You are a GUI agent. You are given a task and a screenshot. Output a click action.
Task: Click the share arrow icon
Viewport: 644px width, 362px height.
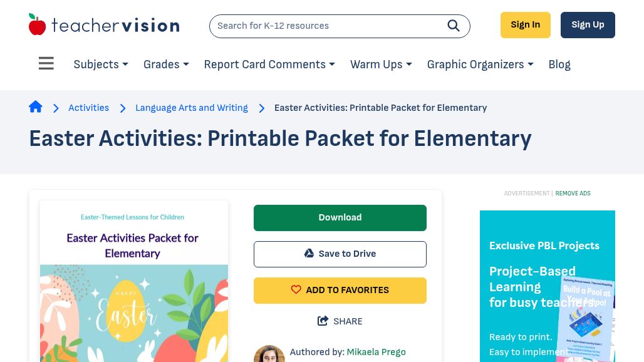tap(323, 321)
